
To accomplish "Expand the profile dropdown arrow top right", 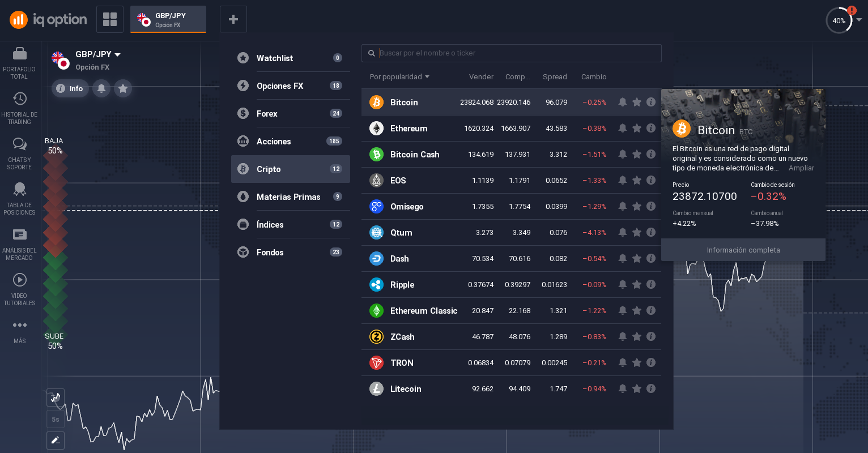I will point(859,20).
